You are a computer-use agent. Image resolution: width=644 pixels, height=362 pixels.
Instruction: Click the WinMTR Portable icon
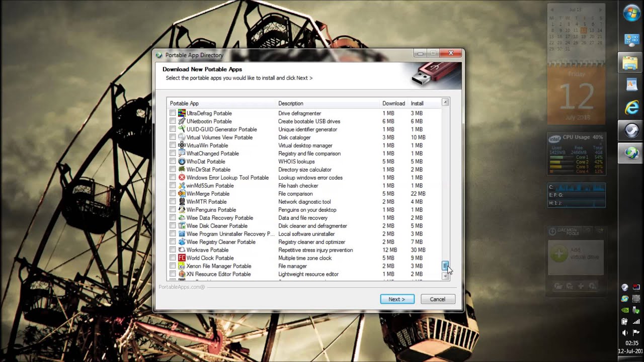click(182, 202)
